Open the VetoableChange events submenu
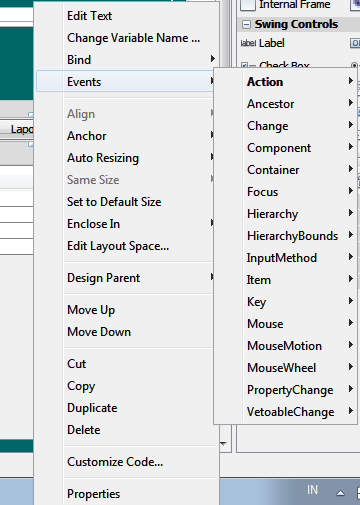This screenshot has width=360, height=505. point(285,412)
